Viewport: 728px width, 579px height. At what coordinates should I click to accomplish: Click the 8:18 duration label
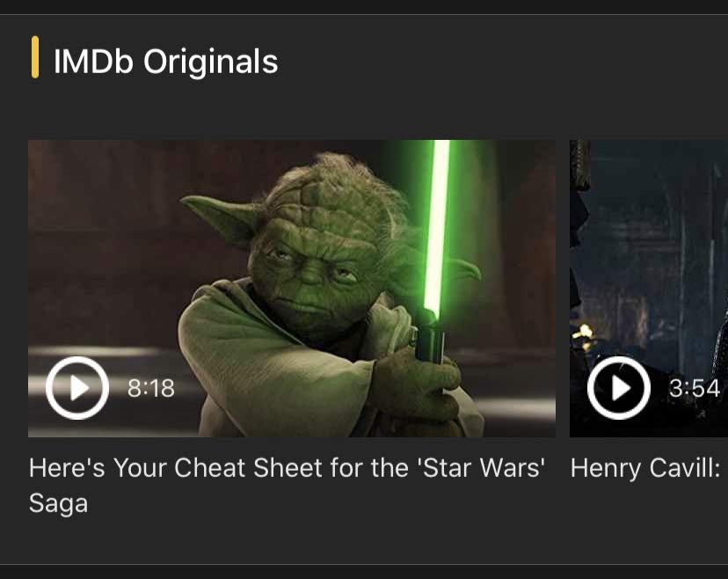(151, 388)
